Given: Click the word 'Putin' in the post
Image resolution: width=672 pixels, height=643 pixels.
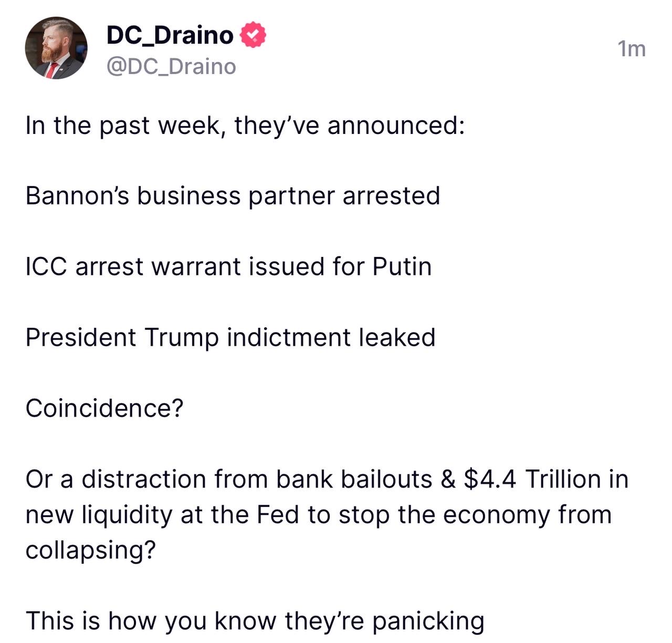Looking at the screenshot, I should 402,266.
